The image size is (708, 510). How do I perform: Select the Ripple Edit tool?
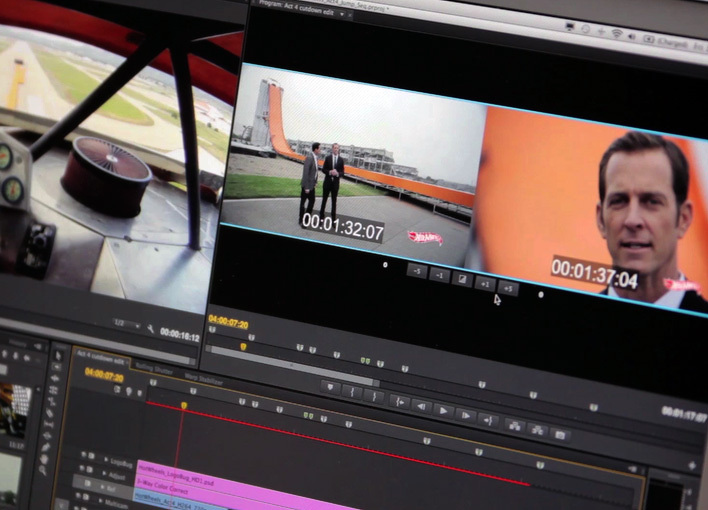[x=55, y=379]
